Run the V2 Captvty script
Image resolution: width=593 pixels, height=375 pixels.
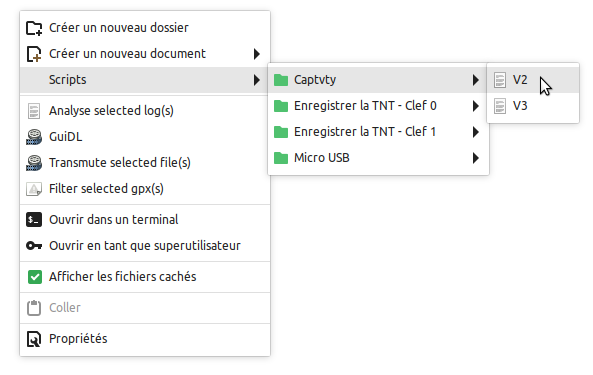(533, 80)
